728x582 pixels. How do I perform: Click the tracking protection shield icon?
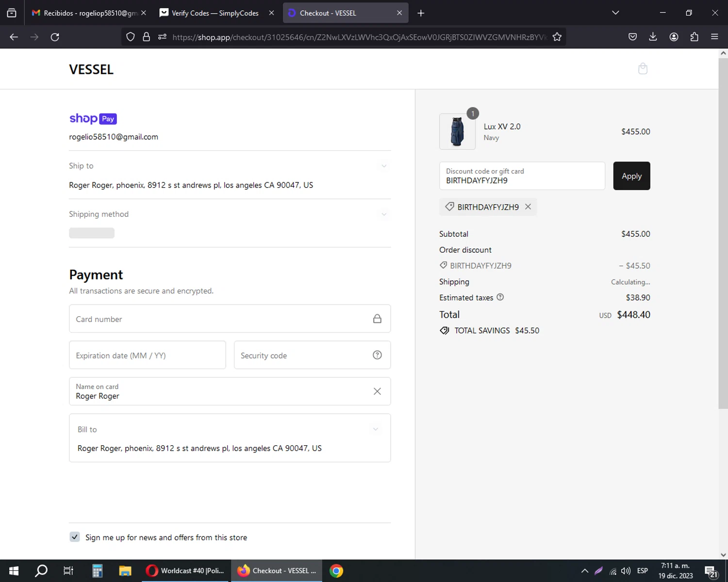click(131, 37)
